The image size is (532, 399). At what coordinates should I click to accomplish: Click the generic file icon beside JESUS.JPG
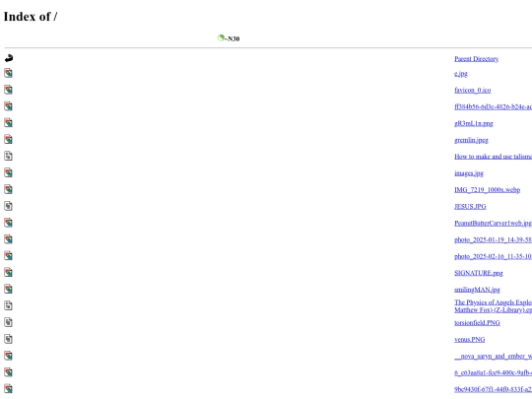[9, 206]
